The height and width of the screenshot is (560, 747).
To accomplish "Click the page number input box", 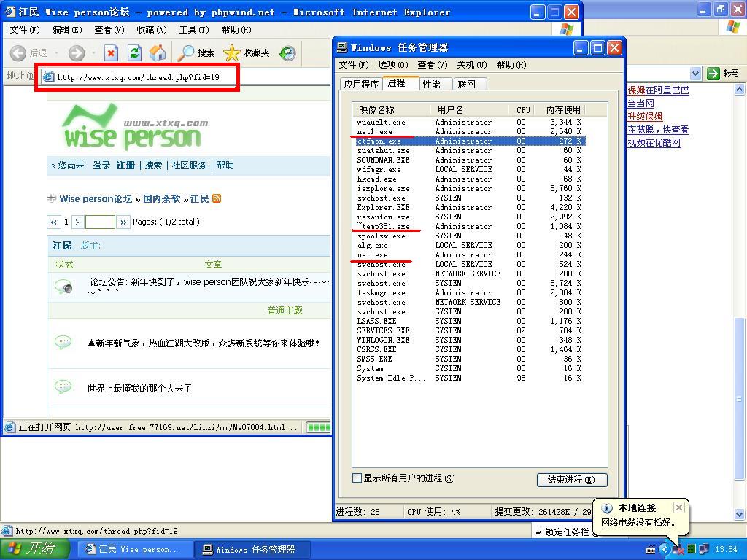I will 100,222.
